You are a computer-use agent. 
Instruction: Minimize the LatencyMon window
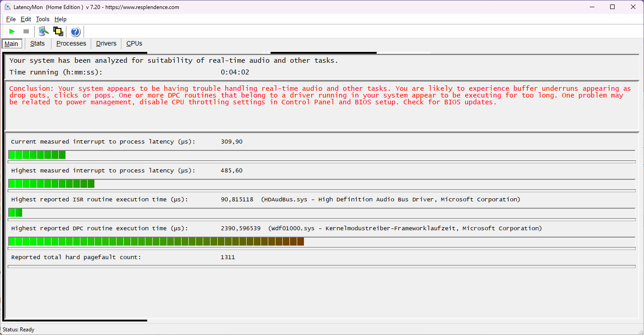click(592, 7)
